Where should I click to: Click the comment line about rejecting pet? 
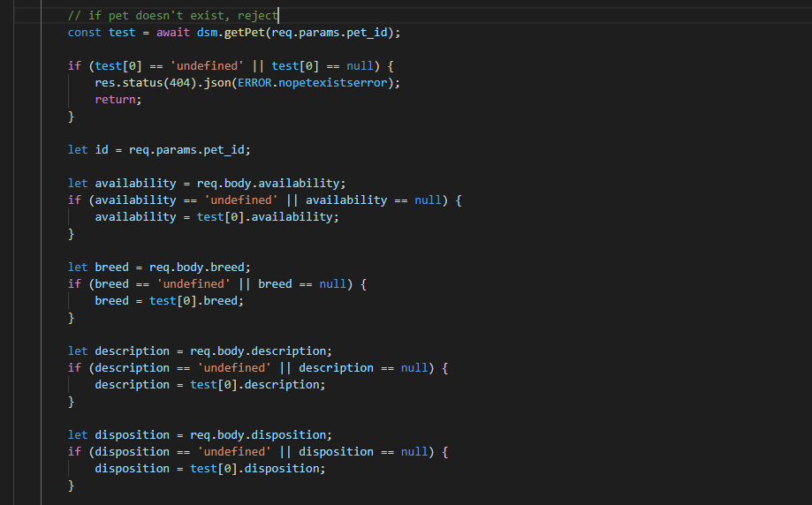(172, 16)
